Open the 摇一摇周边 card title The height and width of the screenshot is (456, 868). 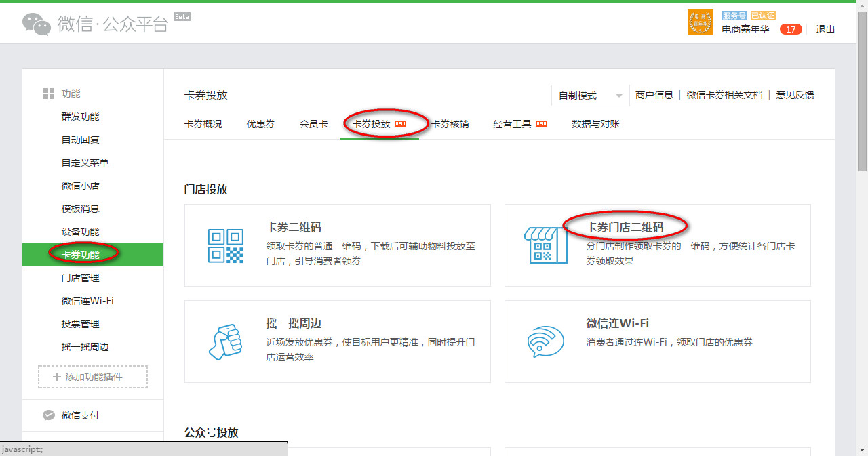294,323
